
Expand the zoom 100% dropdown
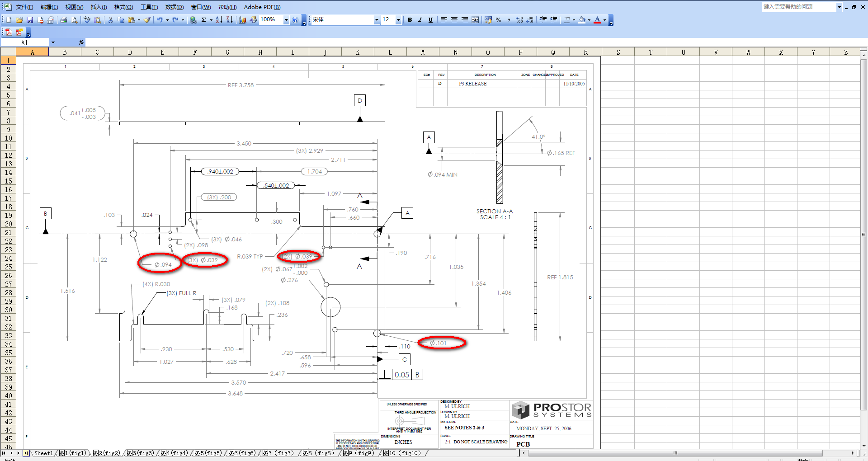[286, 20]
